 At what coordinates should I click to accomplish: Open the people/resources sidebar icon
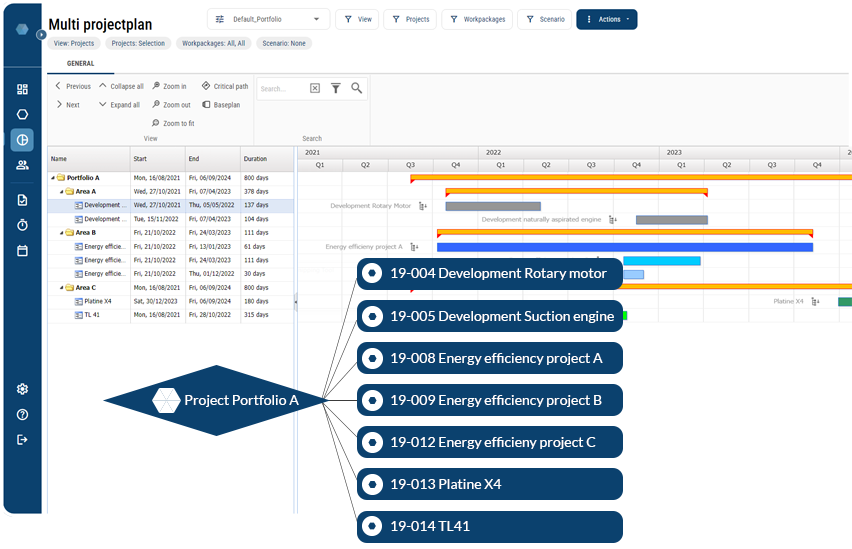pos(22,165)
